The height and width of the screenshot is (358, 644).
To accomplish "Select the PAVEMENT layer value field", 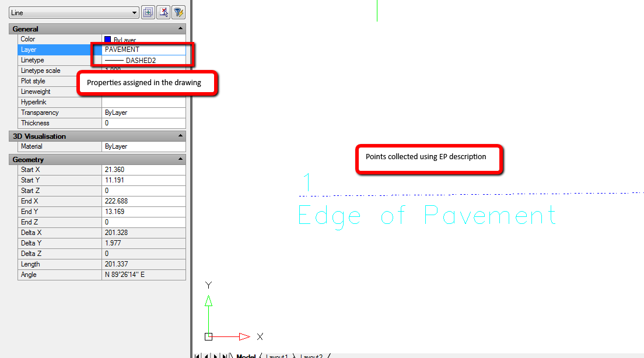I will 143,50.
